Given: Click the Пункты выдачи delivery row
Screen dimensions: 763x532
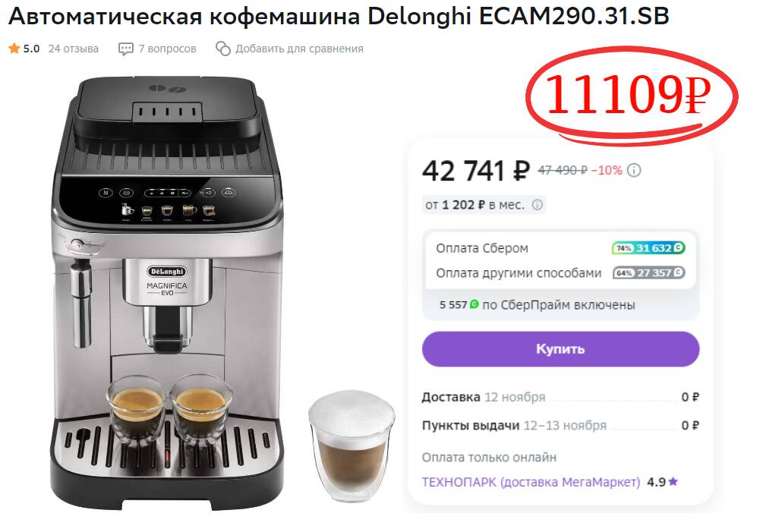Looking at the screenshot, I should [560, 426].
